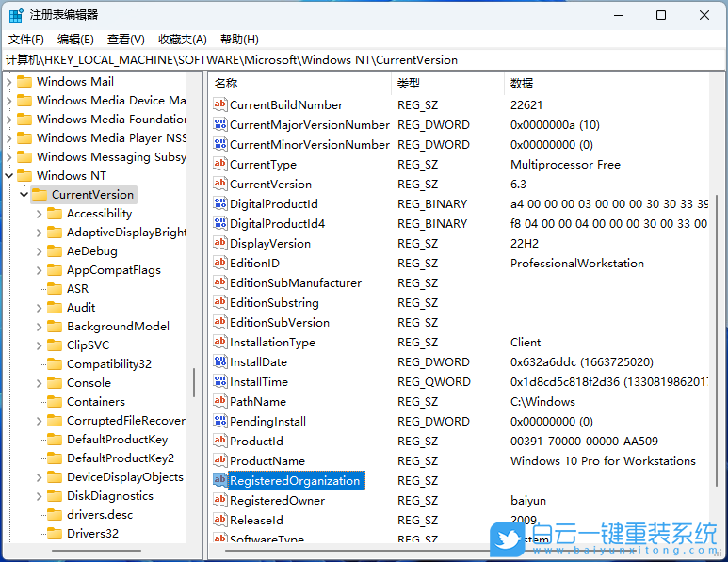Click the PendingInstall DWORD icon
Viewport: 728px width, 562px height.
[x=220, y=421]
